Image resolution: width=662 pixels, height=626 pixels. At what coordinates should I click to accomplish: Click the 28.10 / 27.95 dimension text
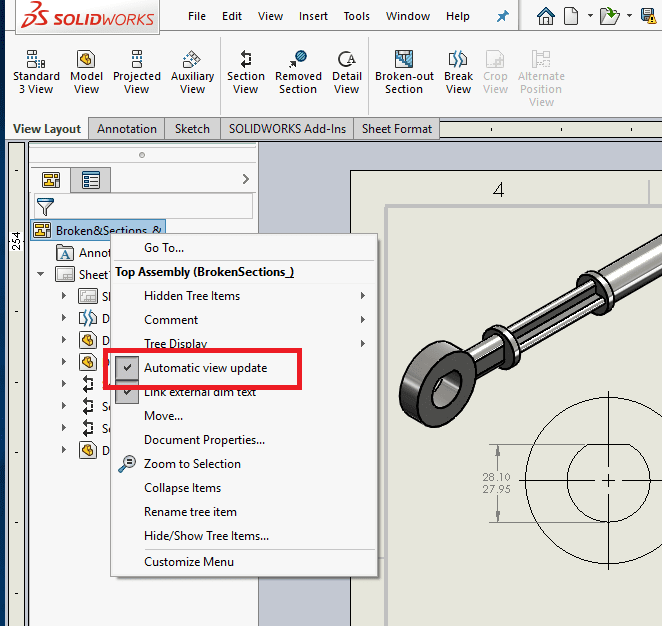click(496, 483)
